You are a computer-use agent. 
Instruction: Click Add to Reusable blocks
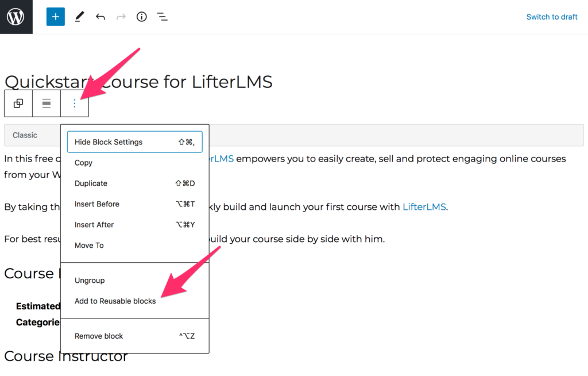134,301
